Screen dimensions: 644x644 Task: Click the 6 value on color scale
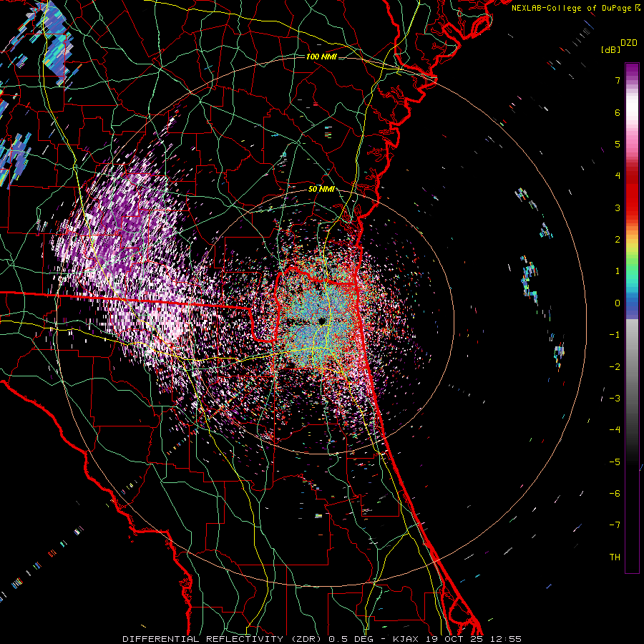point(618,112)
